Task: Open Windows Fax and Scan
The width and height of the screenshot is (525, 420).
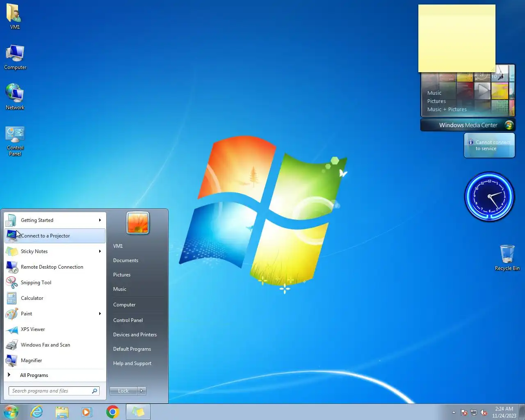Action: [55, 345]
